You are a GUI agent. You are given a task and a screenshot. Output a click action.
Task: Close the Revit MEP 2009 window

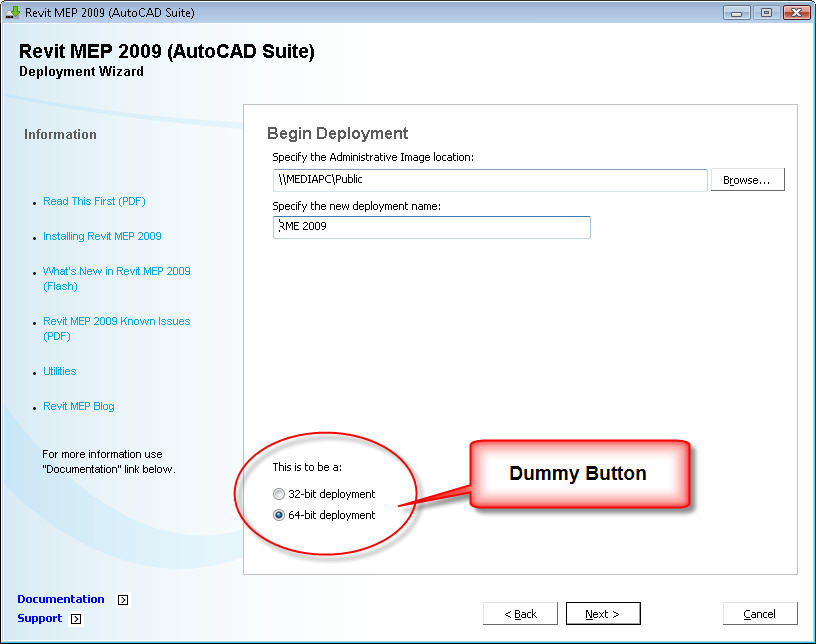[797, 12]
